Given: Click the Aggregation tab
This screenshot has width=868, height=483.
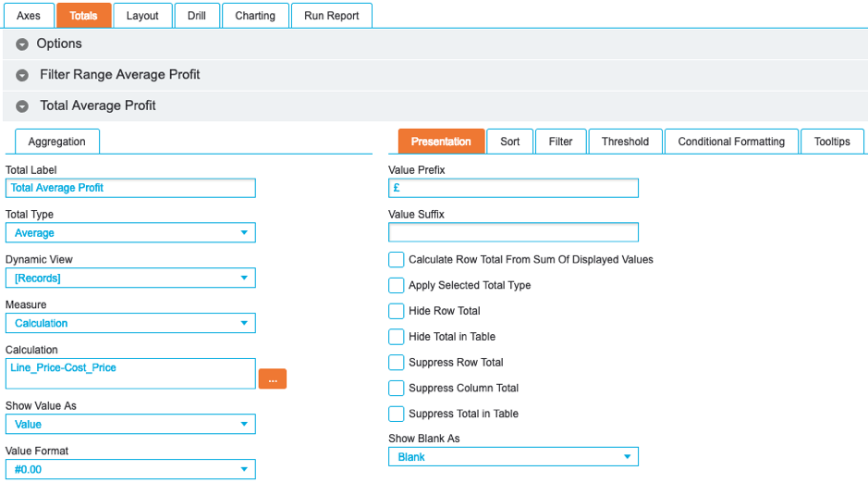Looking at the screenshot, I should (x=57, y=142).
